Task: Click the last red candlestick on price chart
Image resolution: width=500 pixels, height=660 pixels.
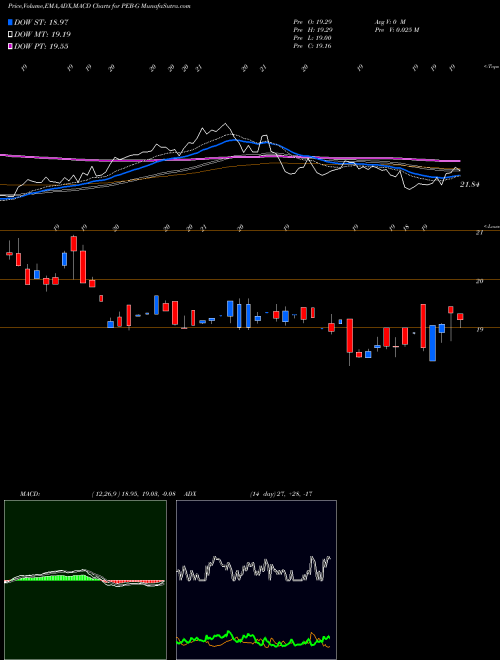Action: tap(460, 317)
